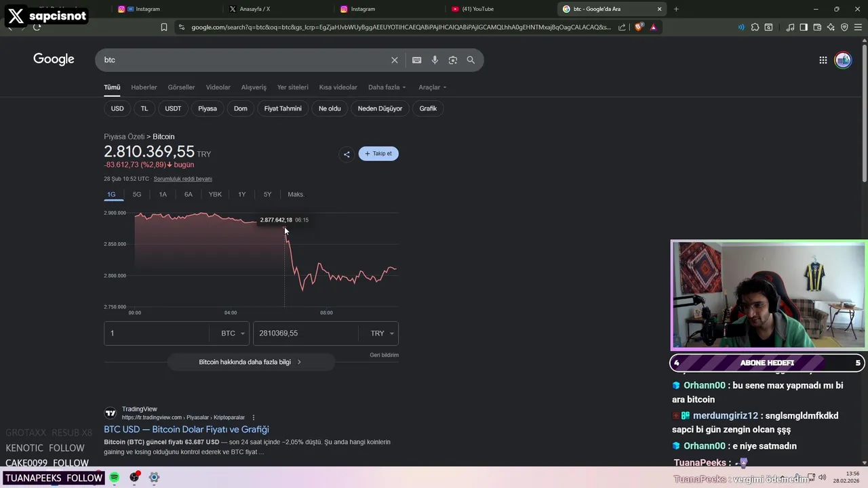Click the USD filter chip

(117, 108)
